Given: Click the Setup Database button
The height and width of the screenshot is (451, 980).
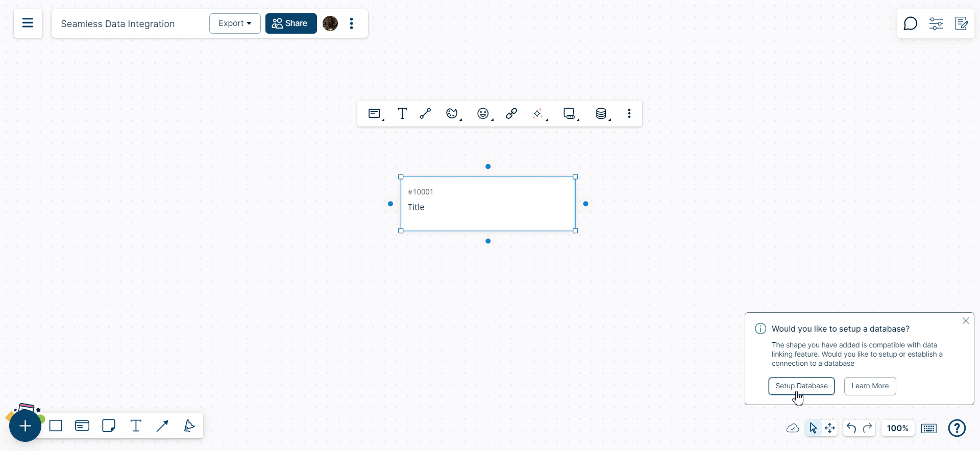Looking at the screenshot, I should pos(801,386).
